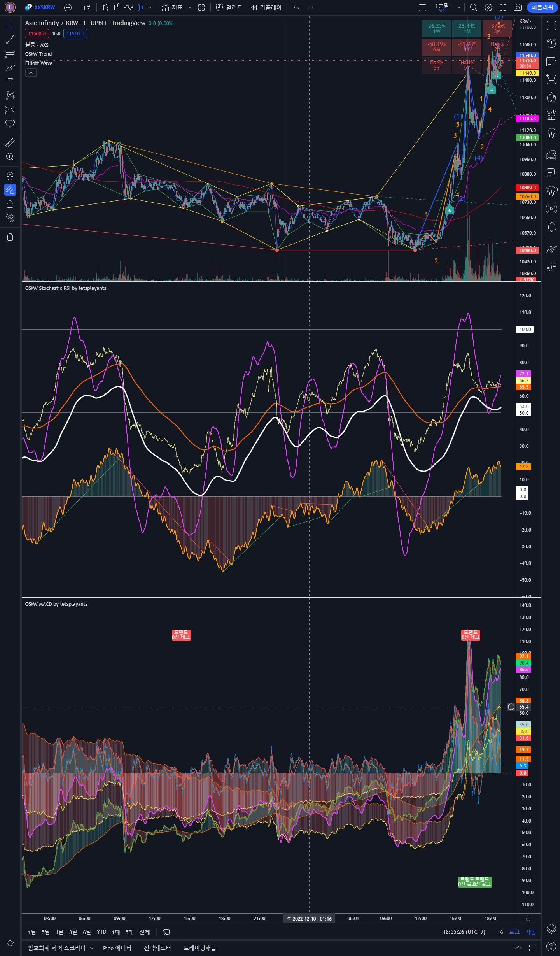
Task: Expand the bottom panel chevron
Action: [x=519, y=948]
